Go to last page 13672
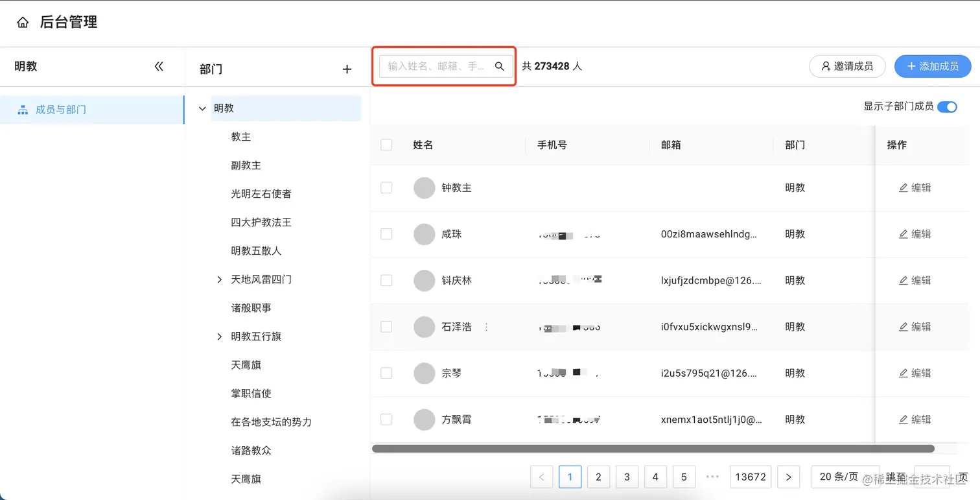 [x=751, y=477]
